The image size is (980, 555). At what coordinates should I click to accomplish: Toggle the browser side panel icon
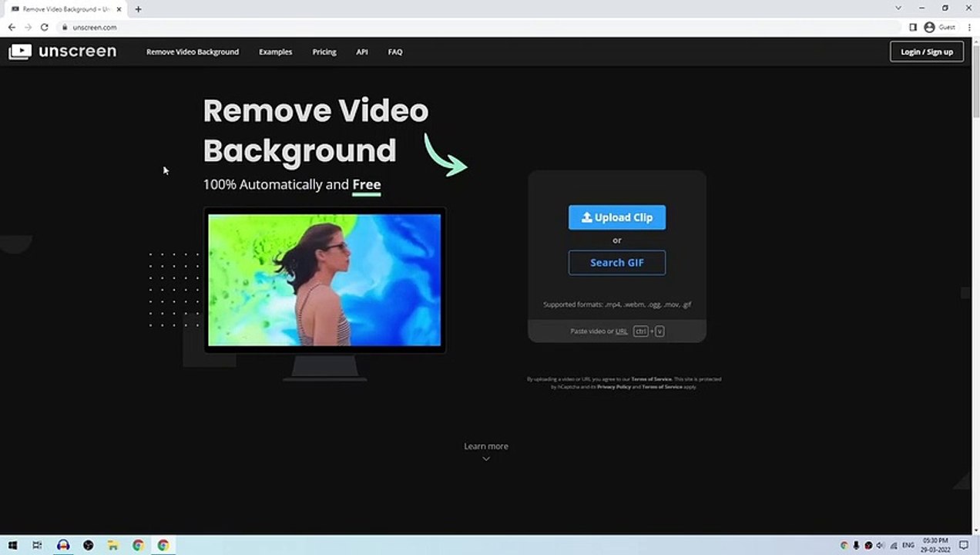tap(913, 27)
